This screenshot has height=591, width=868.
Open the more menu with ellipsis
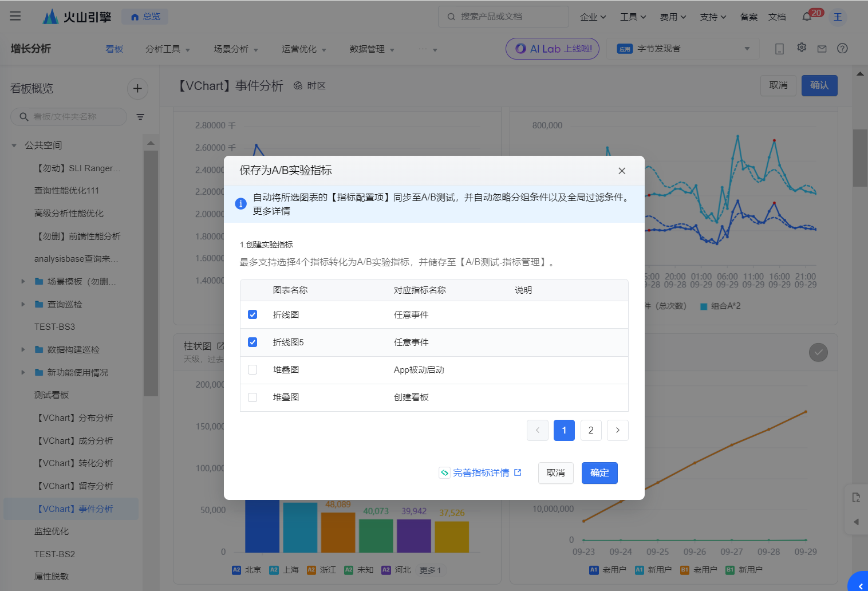click(428, 49)
